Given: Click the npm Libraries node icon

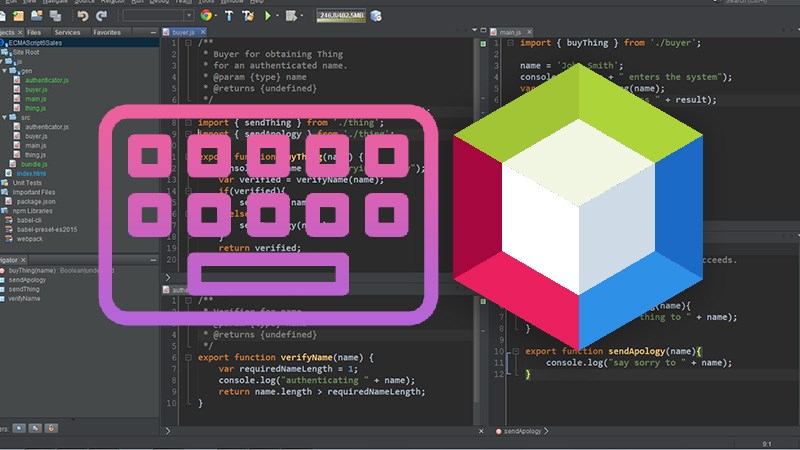Looking at the screenshot, I should coord(5,211).
